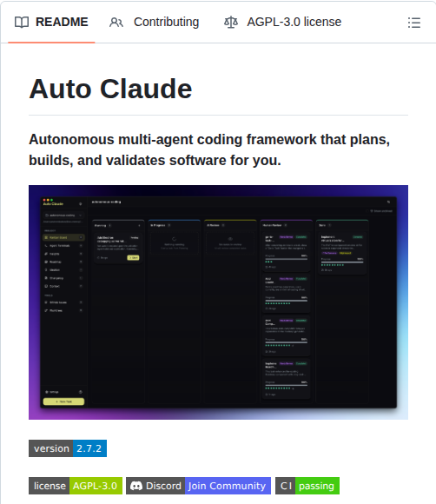Open the outline list icon
436x504 pixels.
pyautogui.click(x=414, y=23)
